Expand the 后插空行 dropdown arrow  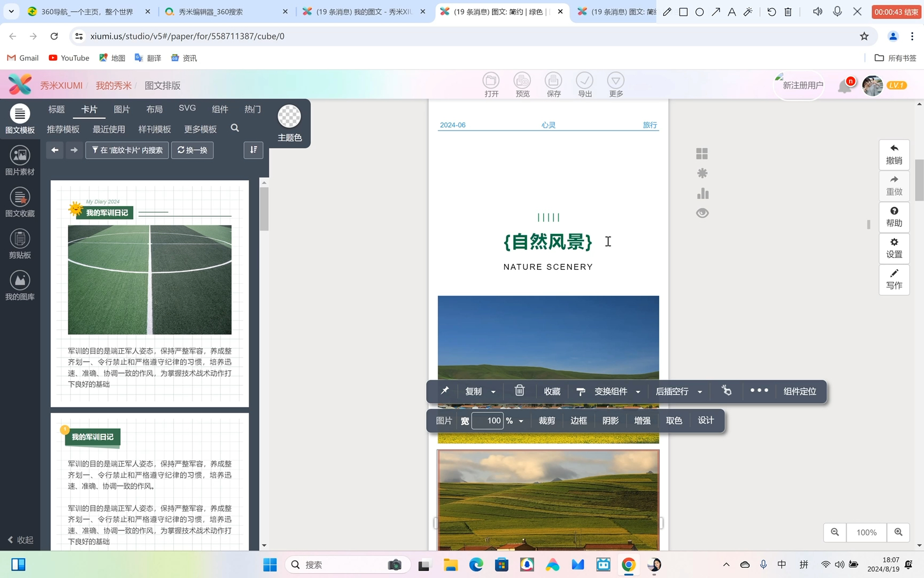pyautogui.click(x=699, y=392)
